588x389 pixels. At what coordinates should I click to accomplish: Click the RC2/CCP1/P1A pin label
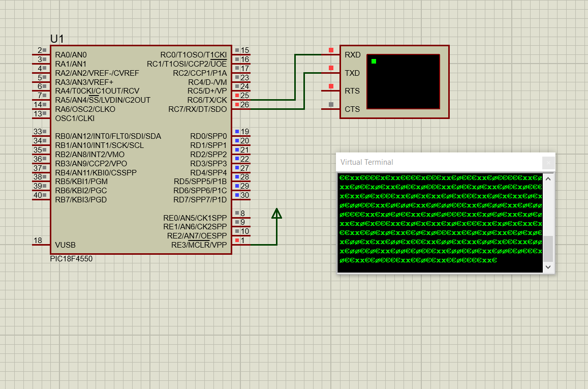(x=200, y=73)
